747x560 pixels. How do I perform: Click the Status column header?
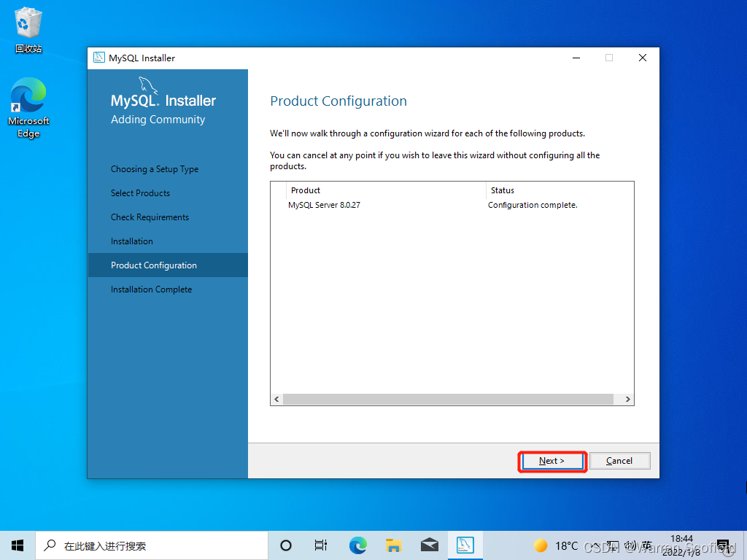pos(560,190)
